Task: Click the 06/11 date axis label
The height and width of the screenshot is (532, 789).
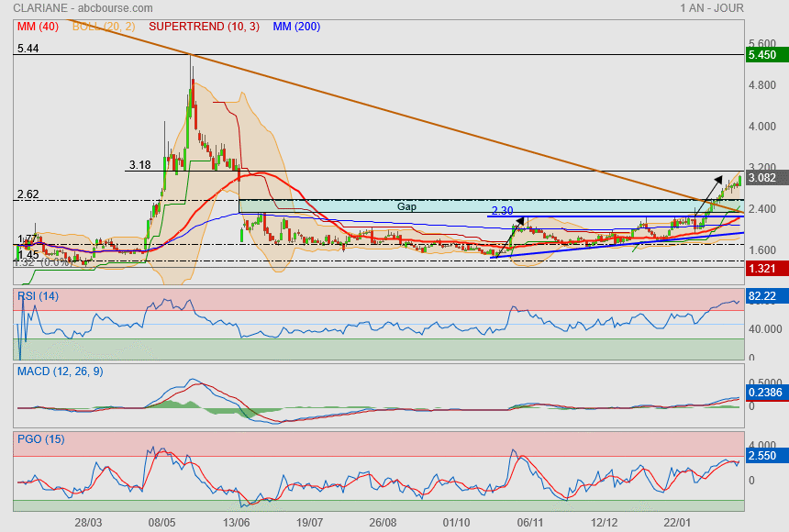Action: (x=530, y=523)
